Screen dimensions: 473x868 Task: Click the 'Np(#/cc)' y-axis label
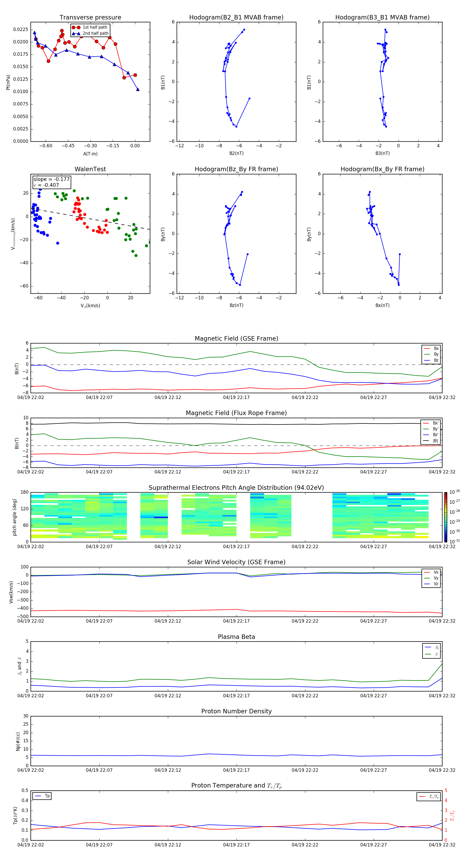pyautogui.click(x=18, y=741)
